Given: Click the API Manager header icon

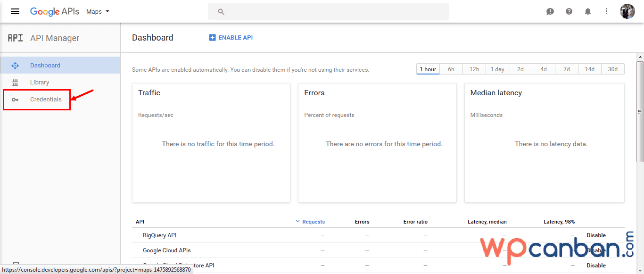Looking at the screenshot, I should click(15, 38).
